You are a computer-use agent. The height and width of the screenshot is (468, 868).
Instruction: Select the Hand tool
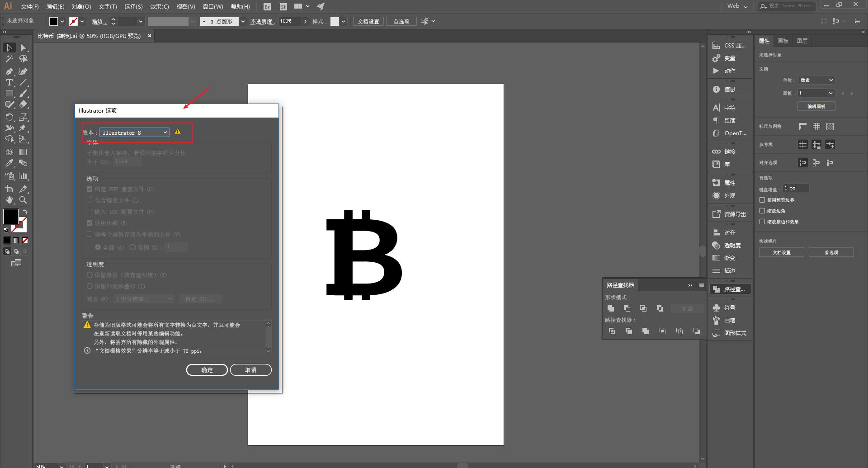pyautogui.click(x=9, y=200)
